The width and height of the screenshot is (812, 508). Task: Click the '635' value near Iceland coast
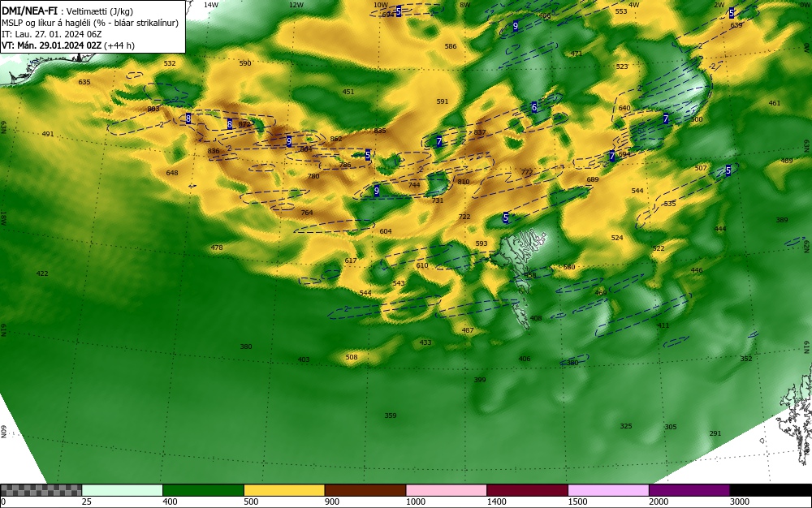(84, 82)
